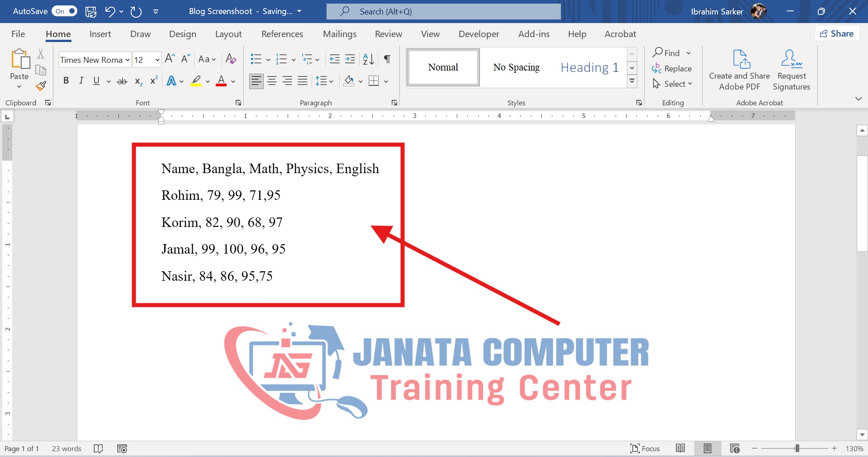Expand the Styles gallery more arrow
This screenshot has width=868, height=457.
632,81
